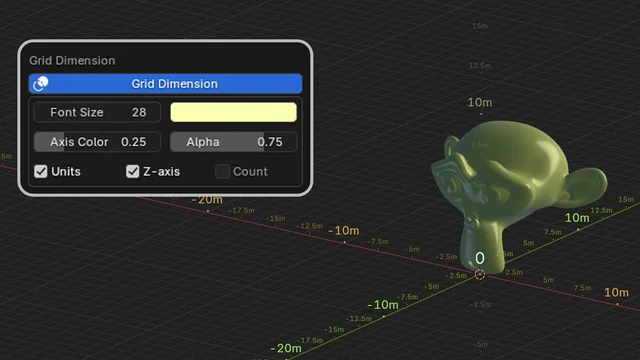The width and height of the screenshot is (640, 360).
Task: Click the green 10m axis label
Action: (x=577, y=218)
